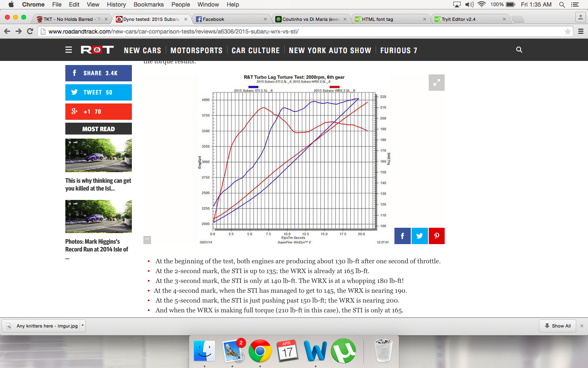Go to FURIOUS 7 section
Image resolution: width=588 pixels, height=368 pixels.
(399, 50)
